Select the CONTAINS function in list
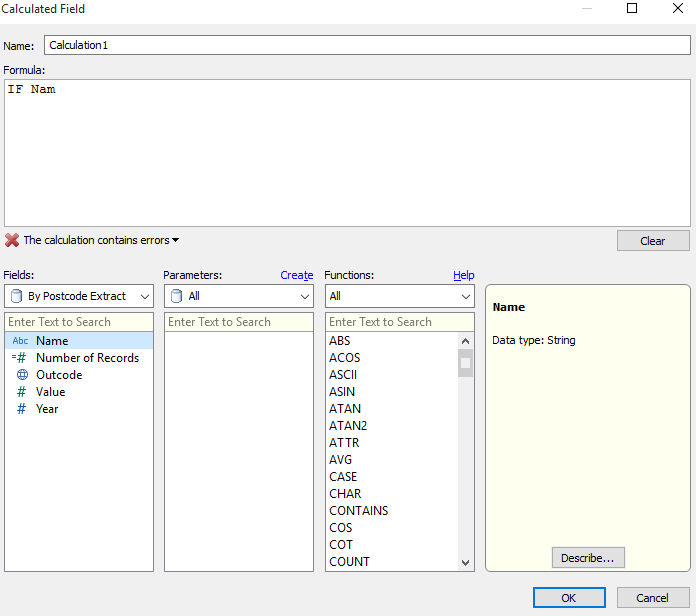The image size is (696, 616). 359,511
